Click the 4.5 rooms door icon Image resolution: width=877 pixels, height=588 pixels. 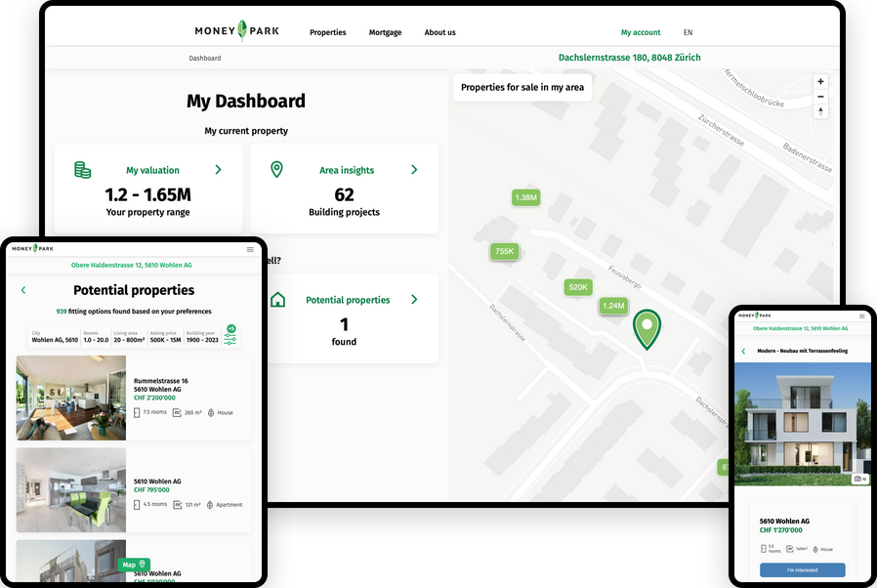click(x=137, y=505)
